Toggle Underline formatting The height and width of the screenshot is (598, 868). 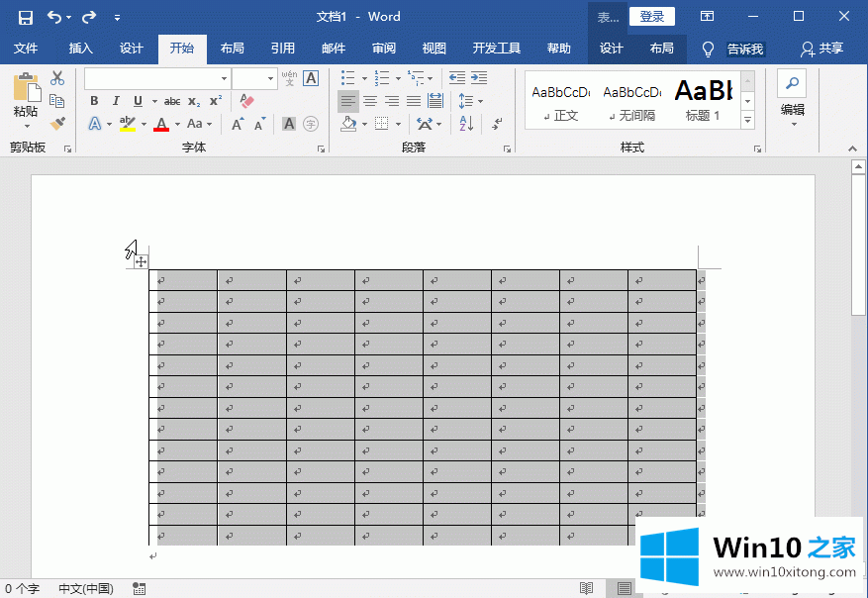(x=138, y=101)
